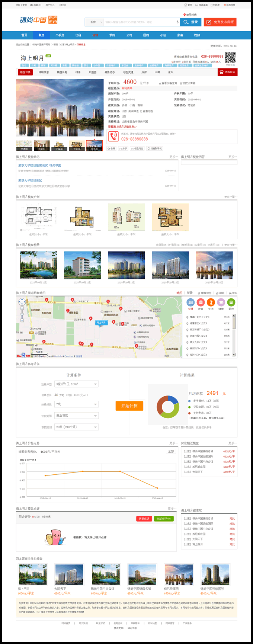Switch the map to 街景 street view
253x644 pixels.
point(190,293)
